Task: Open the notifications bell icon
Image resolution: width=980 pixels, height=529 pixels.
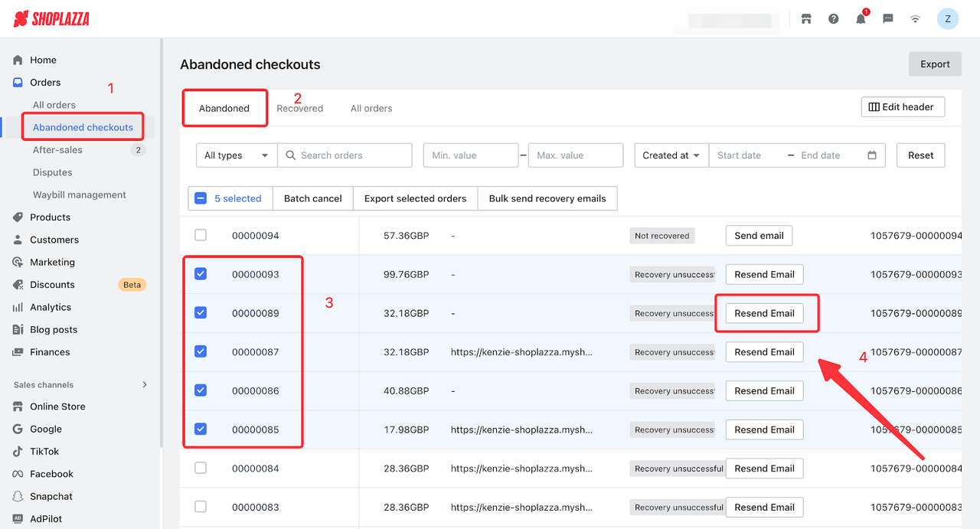Action: (861, 19)
